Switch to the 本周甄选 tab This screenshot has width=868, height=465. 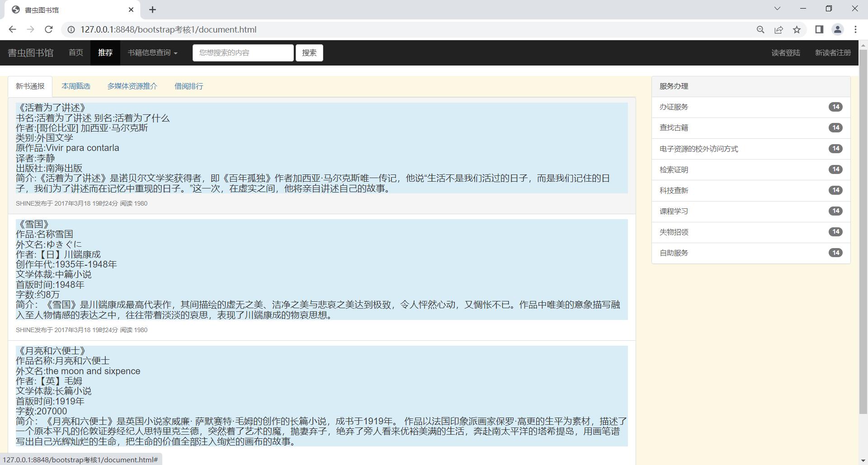[76, 86]
